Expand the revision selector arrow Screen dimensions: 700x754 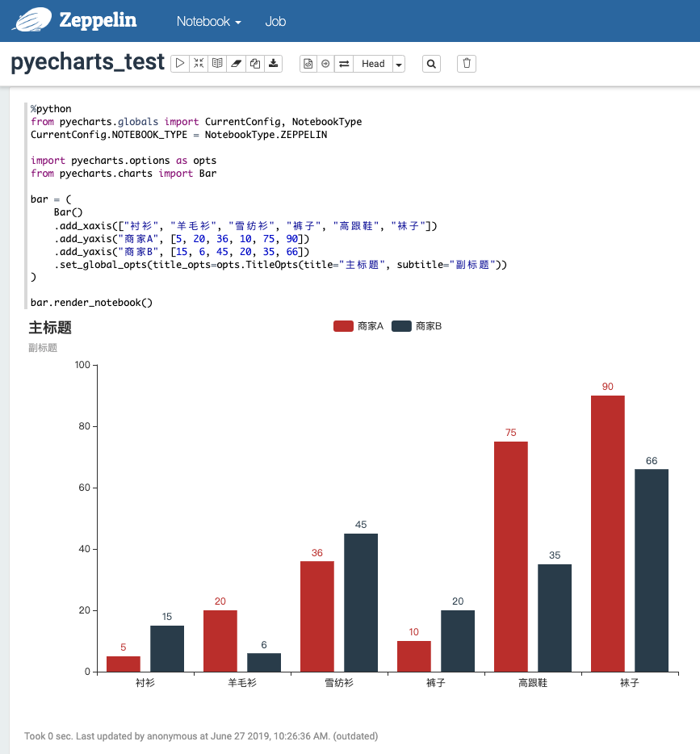tap(397, 63)
